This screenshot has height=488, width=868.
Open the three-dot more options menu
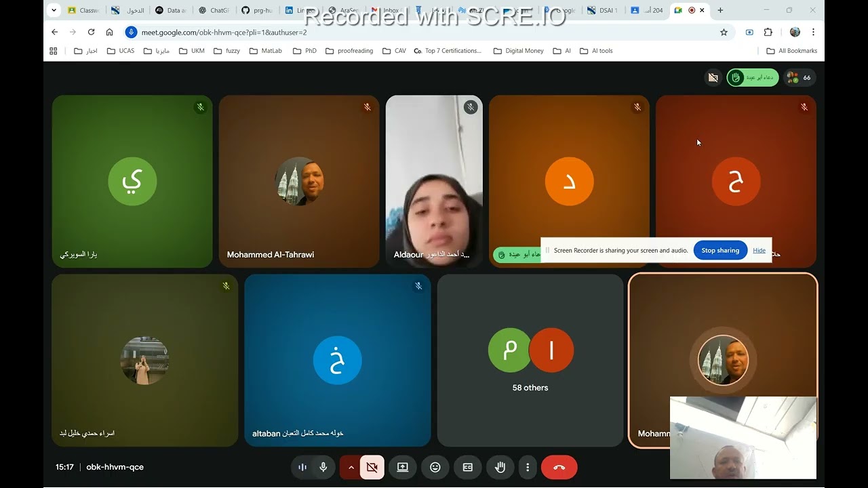click(528, 467)
